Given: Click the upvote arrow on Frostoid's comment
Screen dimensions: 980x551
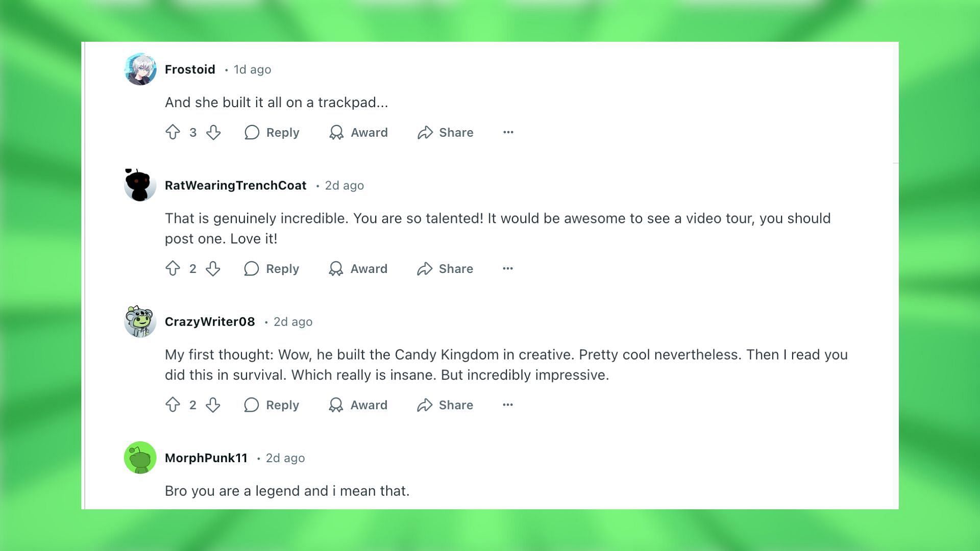Looking at the screenshot, I should (x=173, y=132).
